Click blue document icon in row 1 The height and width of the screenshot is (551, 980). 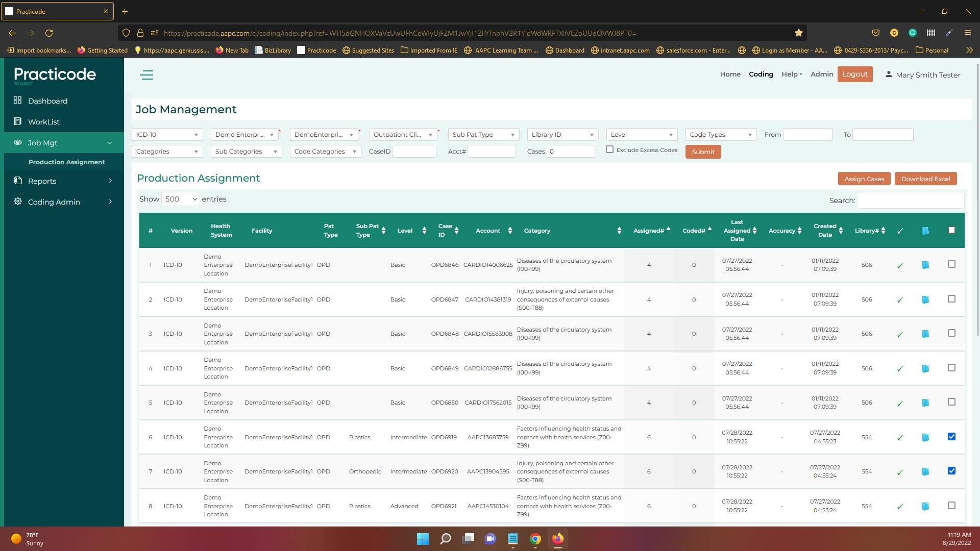pos(925,265)
